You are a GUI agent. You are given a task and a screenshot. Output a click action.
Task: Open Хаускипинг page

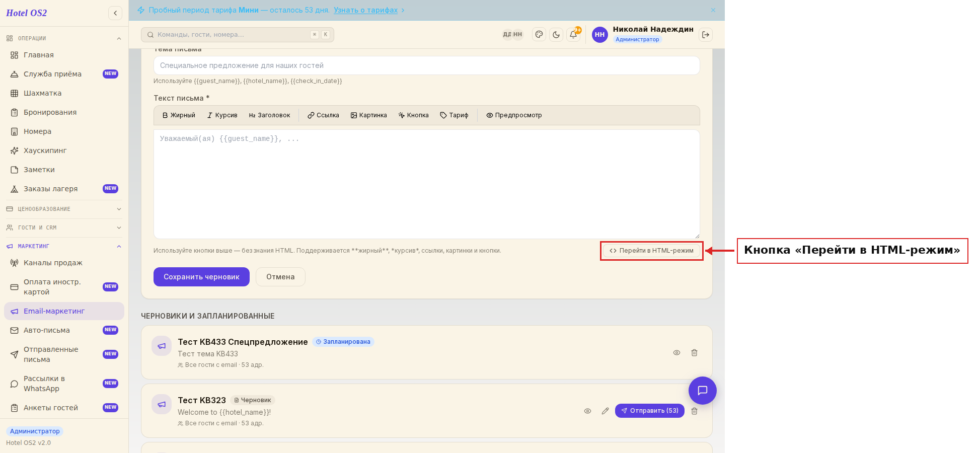click(x=64, y=150)
